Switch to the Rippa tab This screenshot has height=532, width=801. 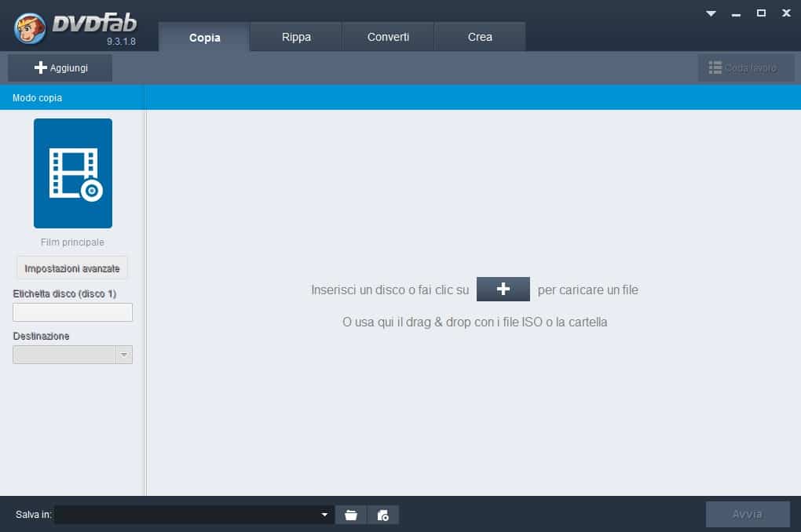(296, 37)
